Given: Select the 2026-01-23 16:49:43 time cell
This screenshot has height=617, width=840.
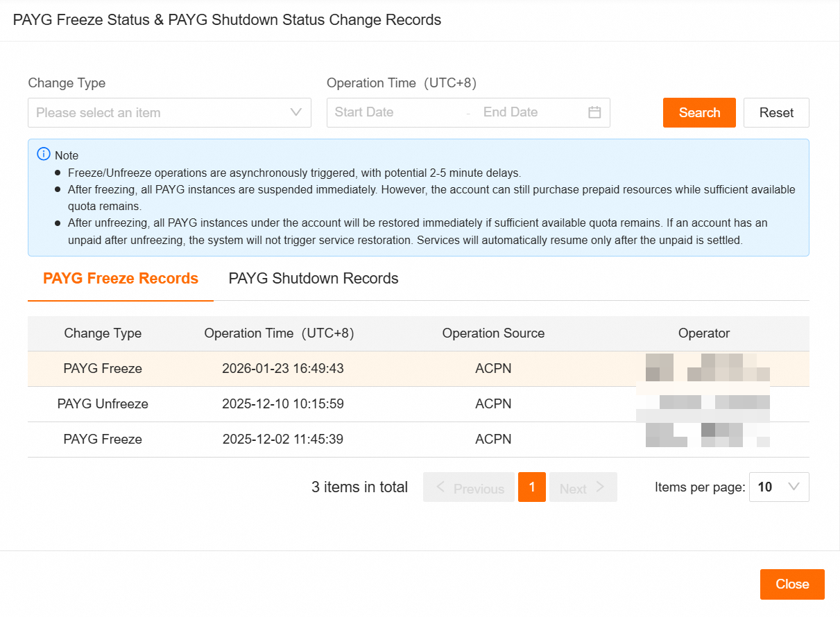Looking at the screenshot, I should [283, 369].
